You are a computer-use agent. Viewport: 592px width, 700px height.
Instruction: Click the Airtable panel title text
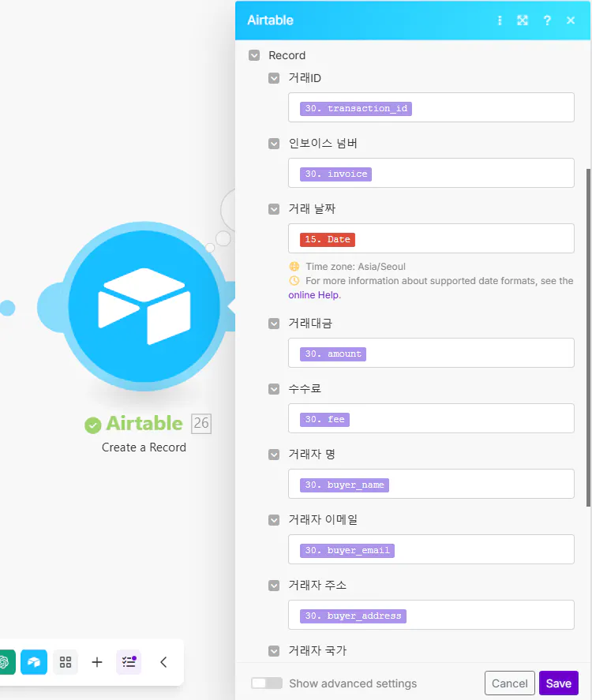270,21
